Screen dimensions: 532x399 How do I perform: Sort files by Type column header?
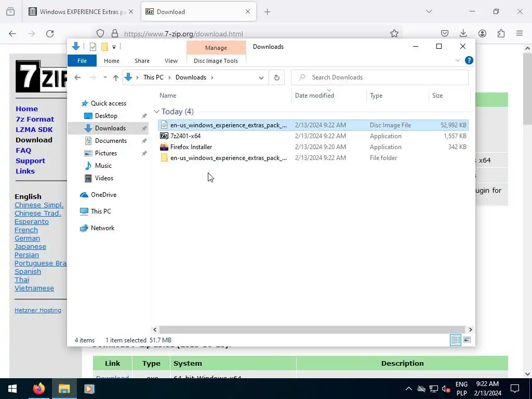click(x=376, y=96)
